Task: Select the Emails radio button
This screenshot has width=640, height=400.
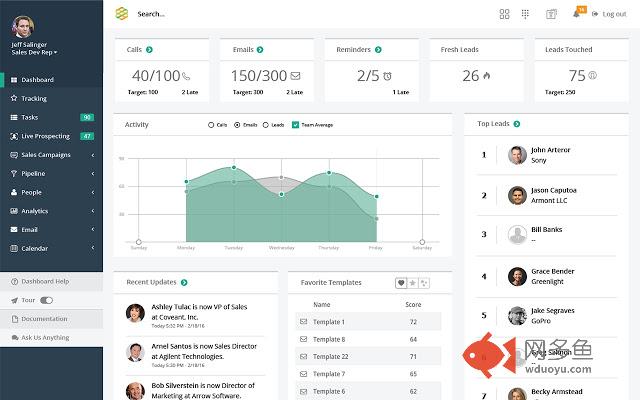Action: click(237, 125)
